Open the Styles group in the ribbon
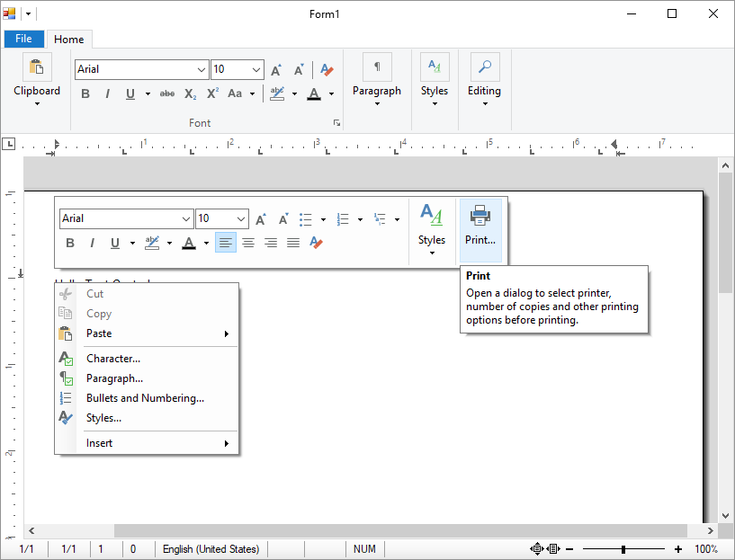This screenshot has width=735, height=560. click(x=435, y=80)
